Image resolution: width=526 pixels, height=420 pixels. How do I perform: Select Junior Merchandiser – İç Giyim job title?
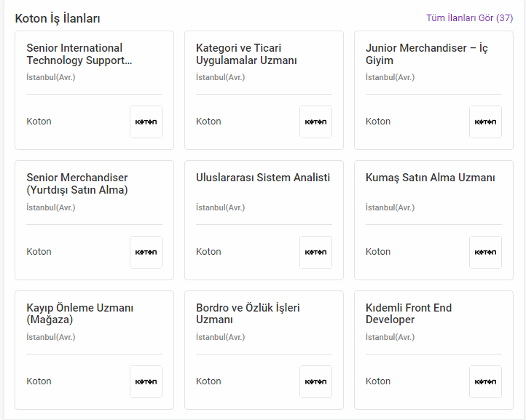pyautogui.click(x=425, y=54)
